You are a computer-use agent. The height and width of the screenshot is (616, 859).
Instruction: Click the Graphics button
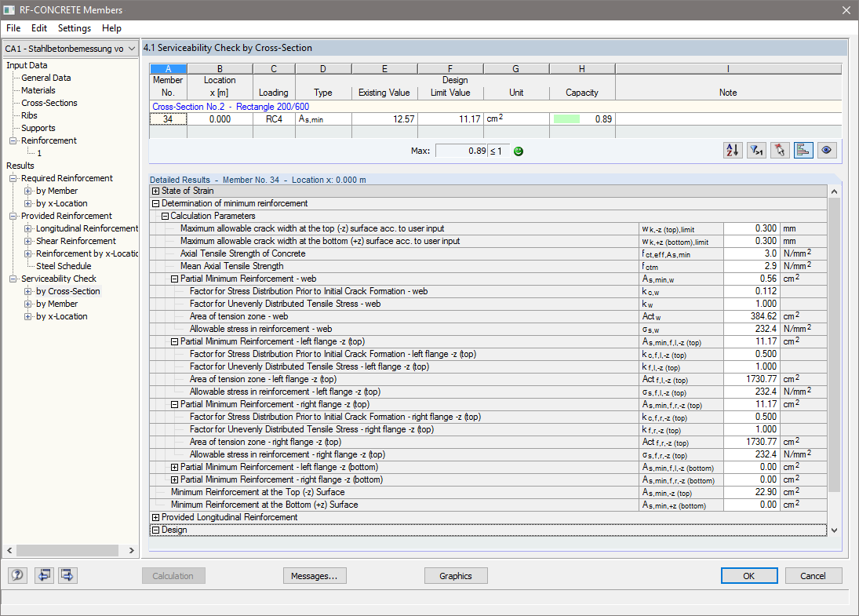[456, 575]
